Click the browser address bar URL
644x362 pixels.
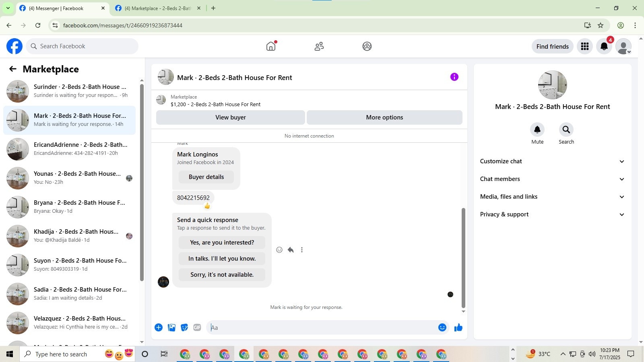pyautogui.click(x=123, y=25)
